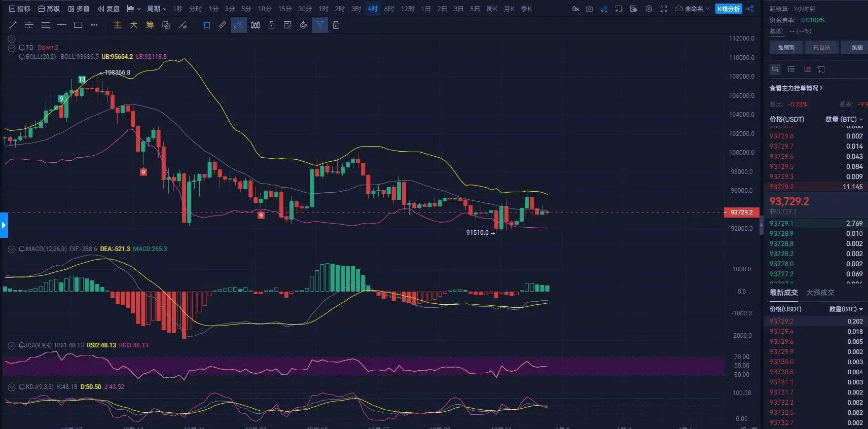Click the blue left-side panel expand handle
The width and height of the screenshot is (868, 429).
[4, 225]
